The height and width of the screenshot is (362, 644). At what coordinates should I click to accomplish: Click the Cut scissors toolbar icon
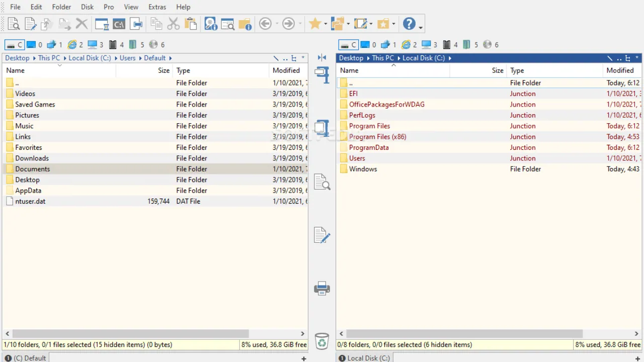[x=174, y=24]
